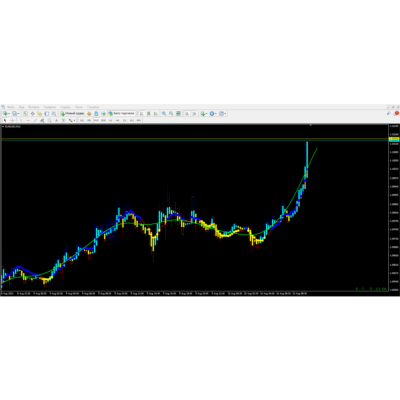This screenshot has width=400, height=400.
Task: Select the MN timeframe
Action: pos(139,120)
